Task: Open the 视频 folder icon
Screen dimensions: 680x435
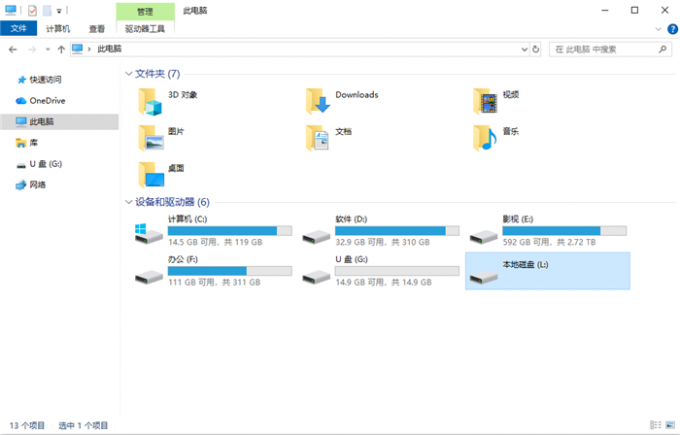Action: point(485,102)
